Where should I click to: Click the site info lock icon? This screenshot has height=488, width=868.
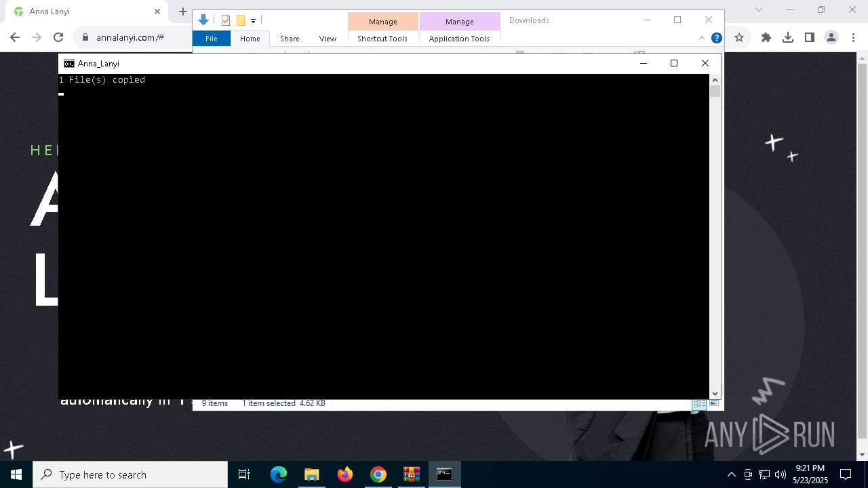click(x=86, y=38)
